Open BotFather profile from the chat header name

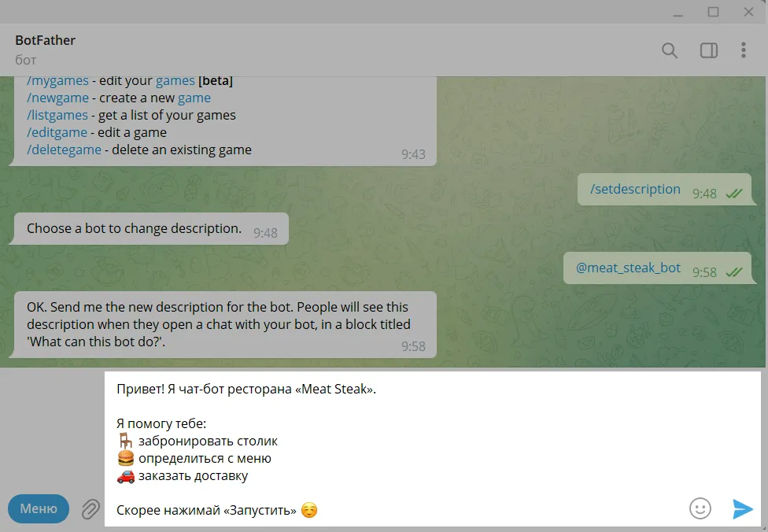pyautogui.click(x=45, y=40)
